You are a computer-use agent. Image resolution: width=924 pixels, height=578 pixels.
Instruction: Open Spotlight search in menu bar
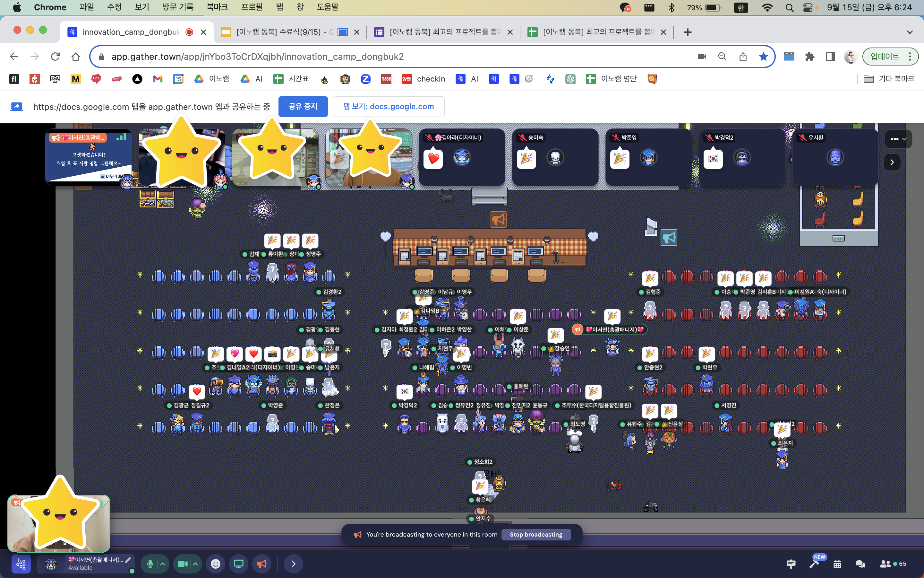tap(789, 7)
